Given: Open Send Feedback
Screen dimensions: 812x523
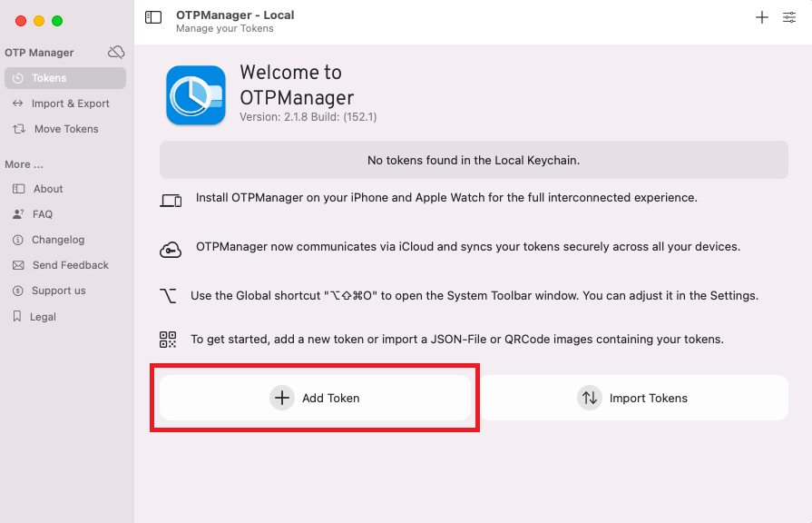Looking at the screenshot, I should coord(65,265).
